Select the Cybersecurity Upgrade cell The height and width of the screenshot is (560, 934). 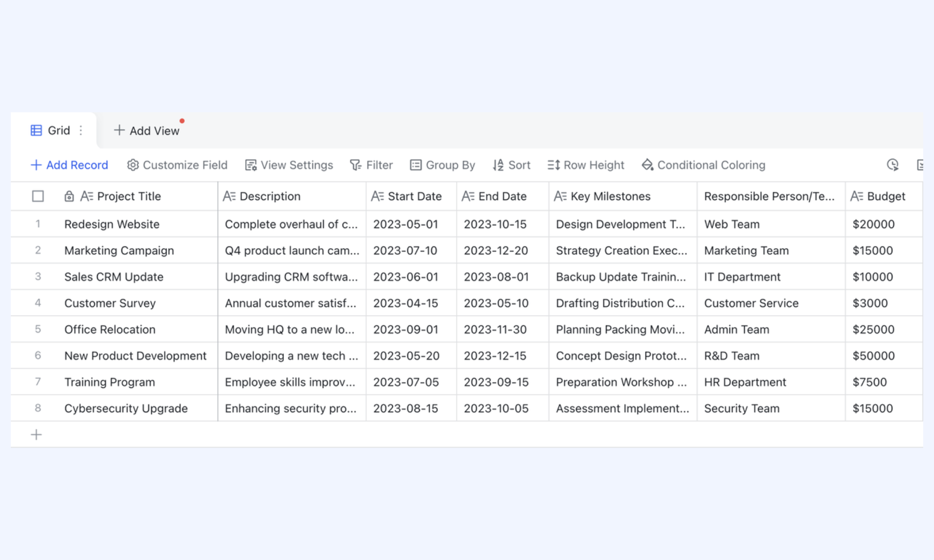[137, 408]
